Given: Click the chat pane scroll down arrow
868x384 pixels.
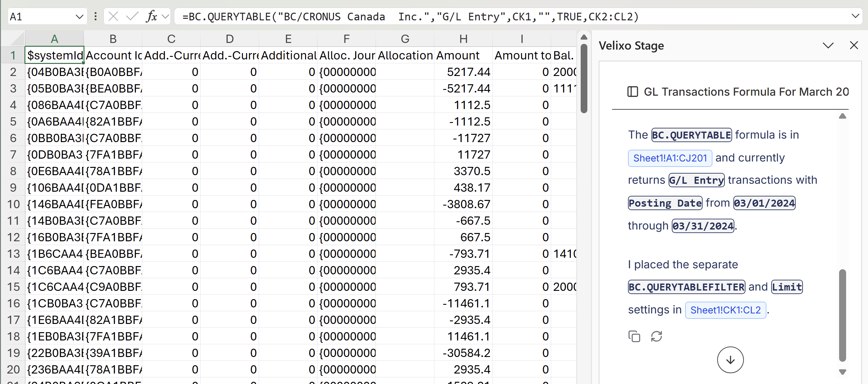Looking at the screenshot, I should pos(842,372).
